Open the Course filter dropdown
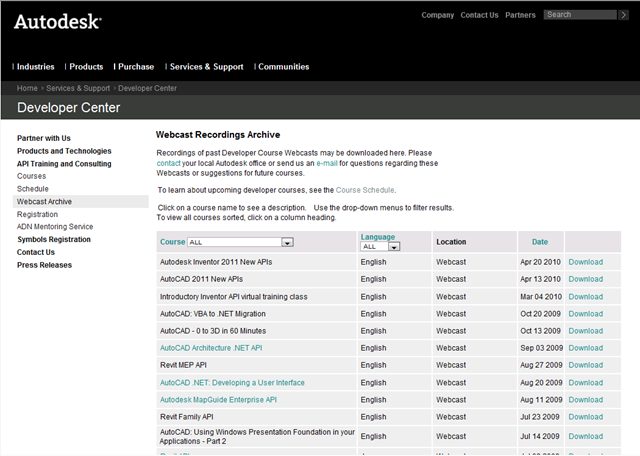Image resolution: width=640 pixels, height=456 pixels. (286, 242)
